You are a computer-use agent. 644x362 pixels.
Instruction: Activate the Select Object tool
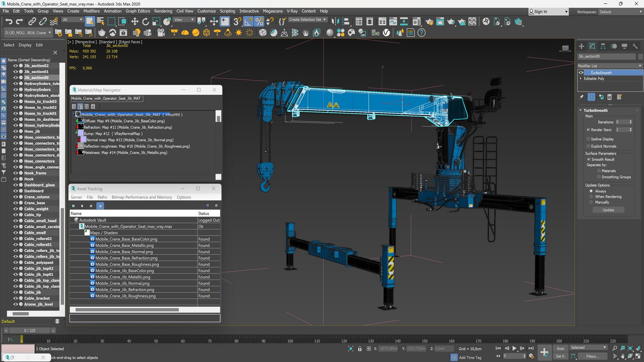tap(90, 22)
